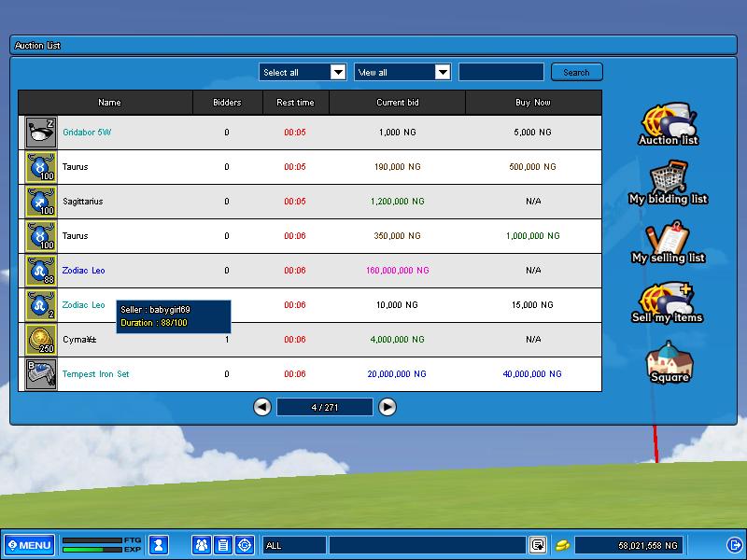The image size is (747, 560).
Task: Go to next auction page arrow
Action: pos(388,407)
